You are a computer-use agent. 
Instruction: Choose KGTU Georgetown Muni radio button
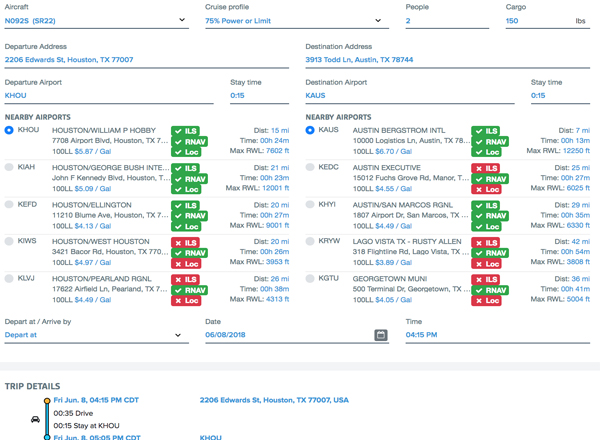(x=310, y=279)
